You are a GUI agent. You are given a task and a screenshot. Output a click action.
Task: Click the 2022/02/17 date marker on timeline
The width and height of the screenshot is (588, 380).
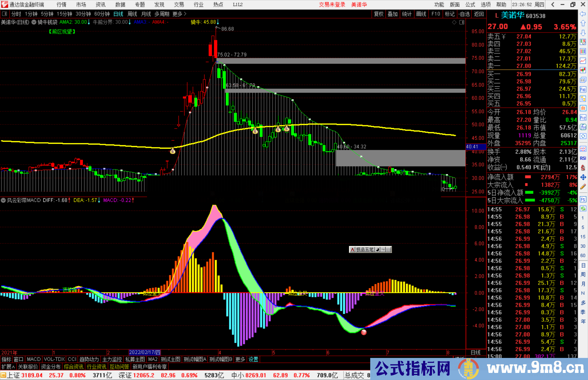[145, 352]
